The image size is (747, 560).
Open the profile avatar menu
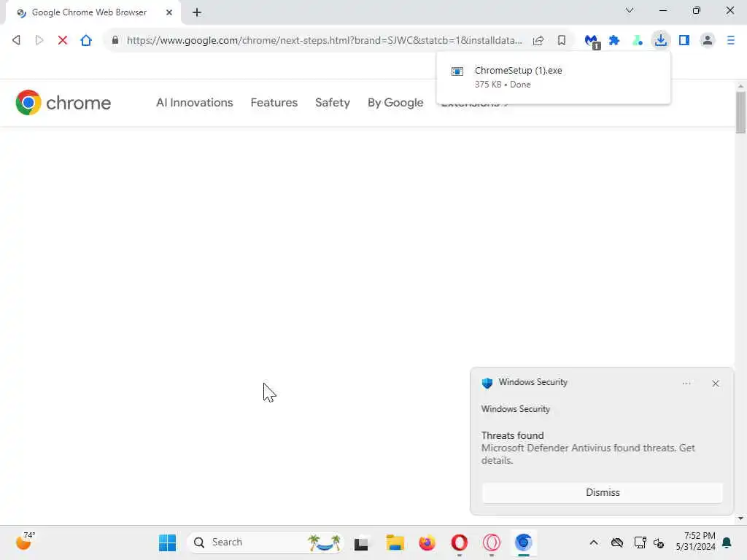[708, 40]
